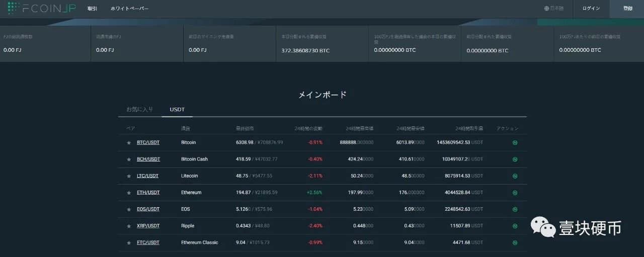
Task: Click the 6308.98 Bitcoin last price
Action: point(245,142)
